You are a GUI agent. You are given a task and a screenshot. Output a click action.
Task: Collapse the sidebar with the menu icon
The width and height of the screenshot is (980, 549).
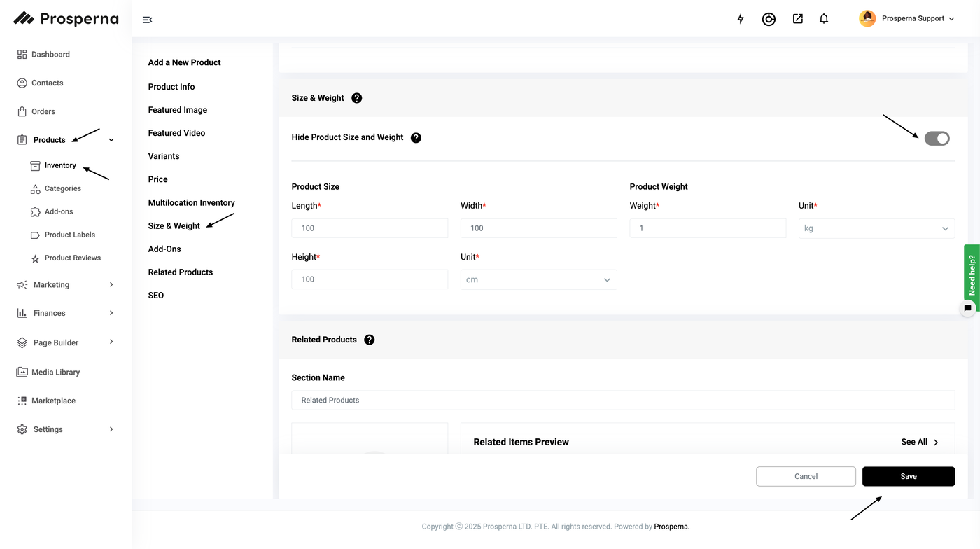click(147, 20)
